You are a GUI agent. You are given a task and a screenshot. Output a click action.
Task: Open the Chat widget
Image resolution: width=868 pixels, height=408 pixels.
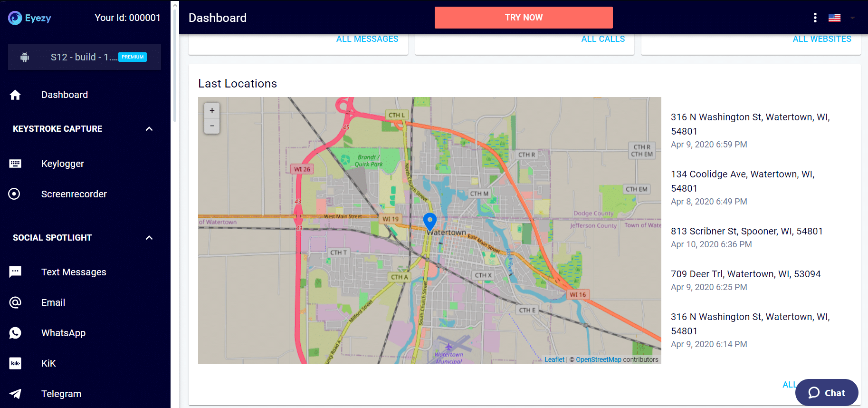(827, 393)
